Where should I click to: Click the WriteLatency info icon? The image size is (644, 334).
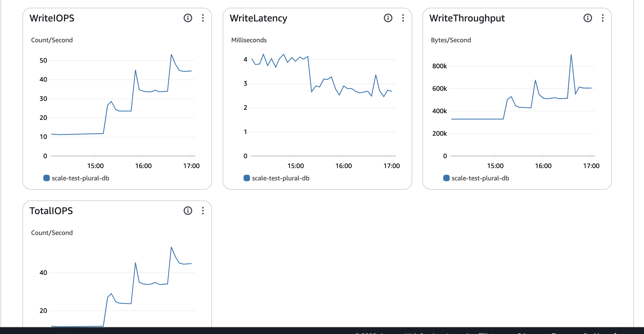click(388, 18)
